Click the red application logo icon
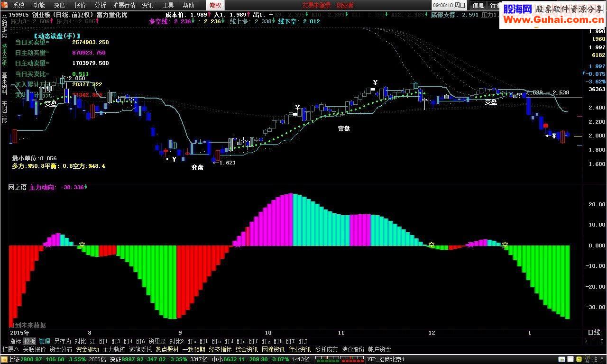Screen dimensions: 607x364 click(x=6, y=5)
